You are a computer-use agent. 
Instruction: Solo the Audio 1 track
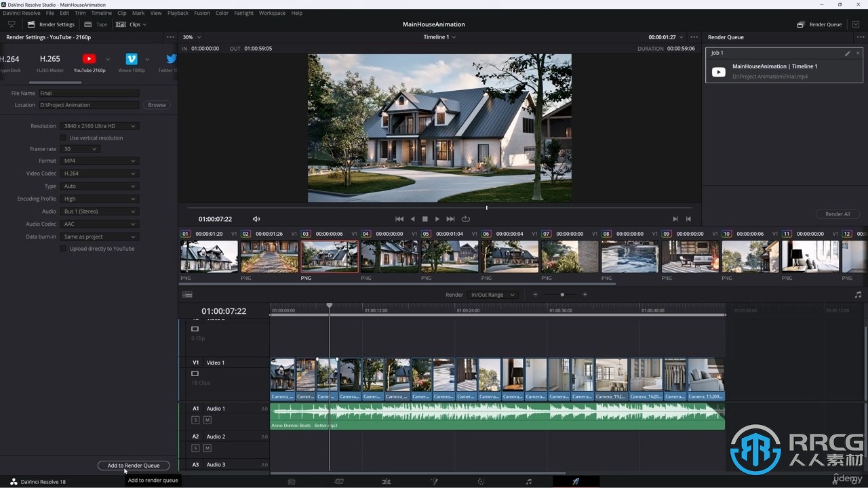coord(195,420)
